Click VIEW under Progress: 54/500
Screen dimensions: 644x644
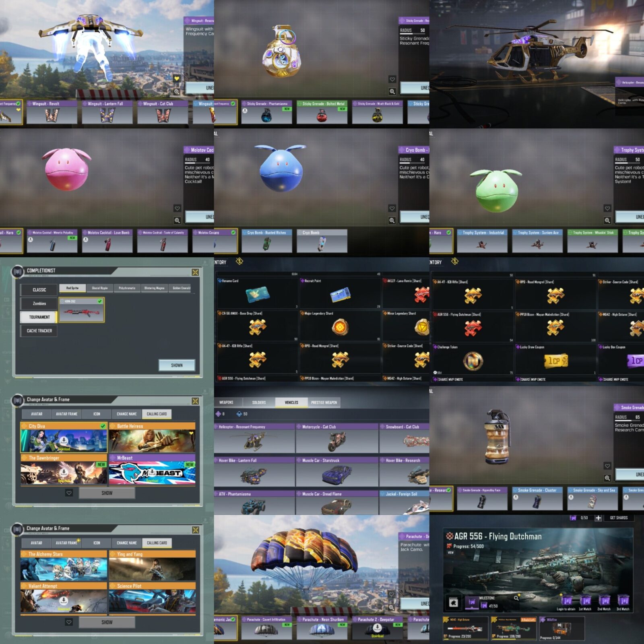(450, 553)
